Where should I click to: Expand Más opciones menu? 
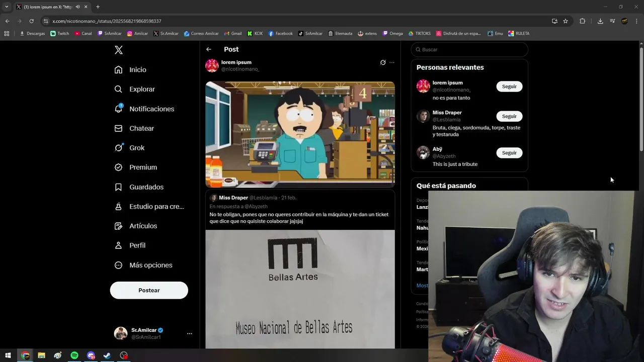click(x=143, y=265)
